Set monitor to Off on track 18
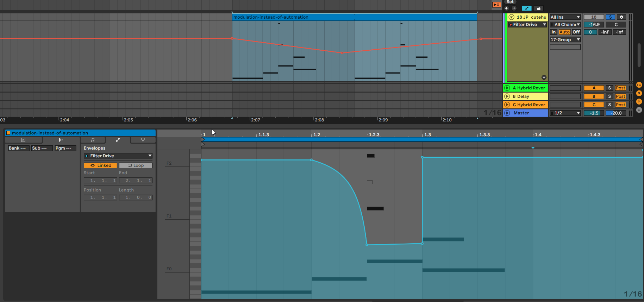 (x=576, y=32)
